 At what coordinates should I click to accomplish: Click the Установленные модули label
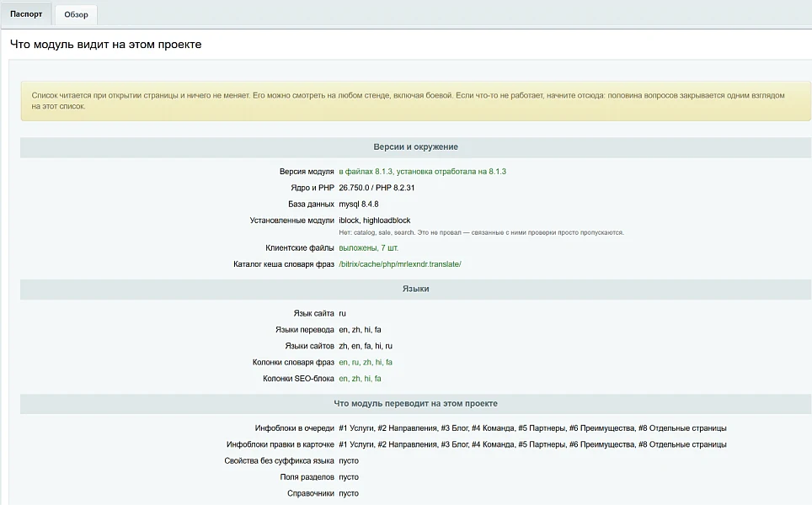pos(291,221)
